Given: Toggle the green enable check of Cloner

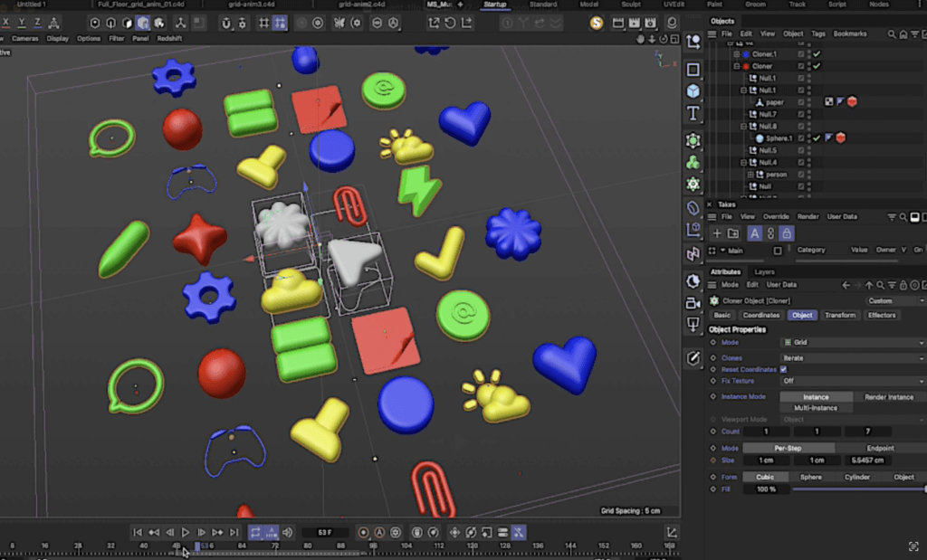Looking at the screenshot, I should point(817,66).
